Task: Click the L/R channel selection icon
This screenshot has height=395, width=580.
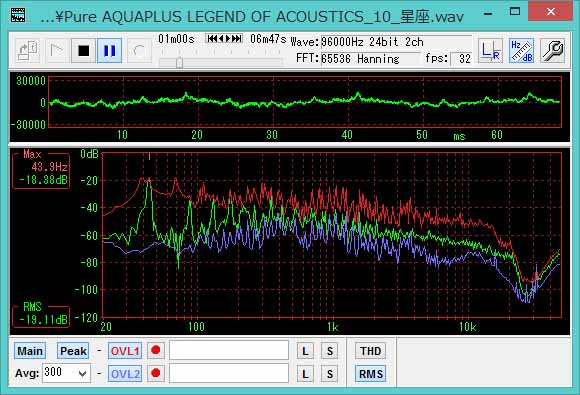Action: (x=490, y=50)
